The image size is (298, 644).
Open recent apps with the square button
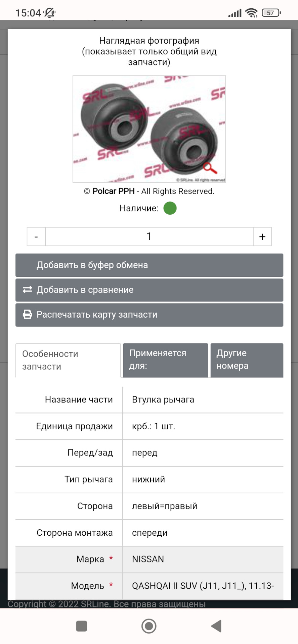[x=82, y=626]
